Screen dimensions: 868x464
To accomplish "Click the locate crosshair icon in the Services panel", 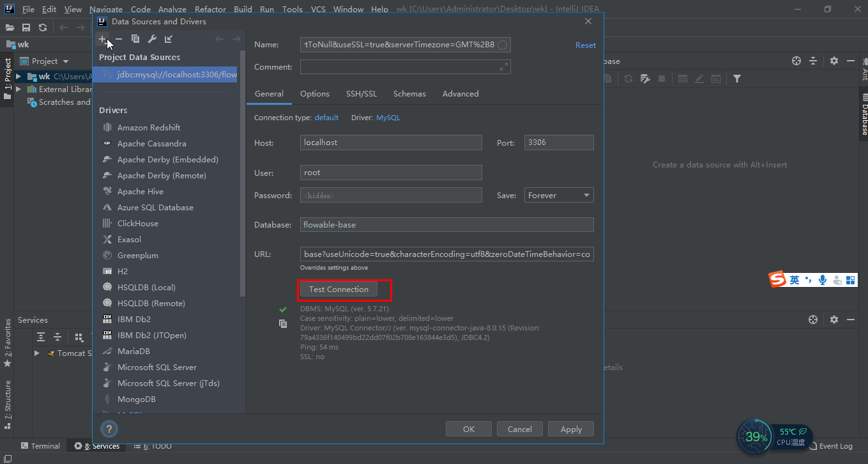I will 813,320.
